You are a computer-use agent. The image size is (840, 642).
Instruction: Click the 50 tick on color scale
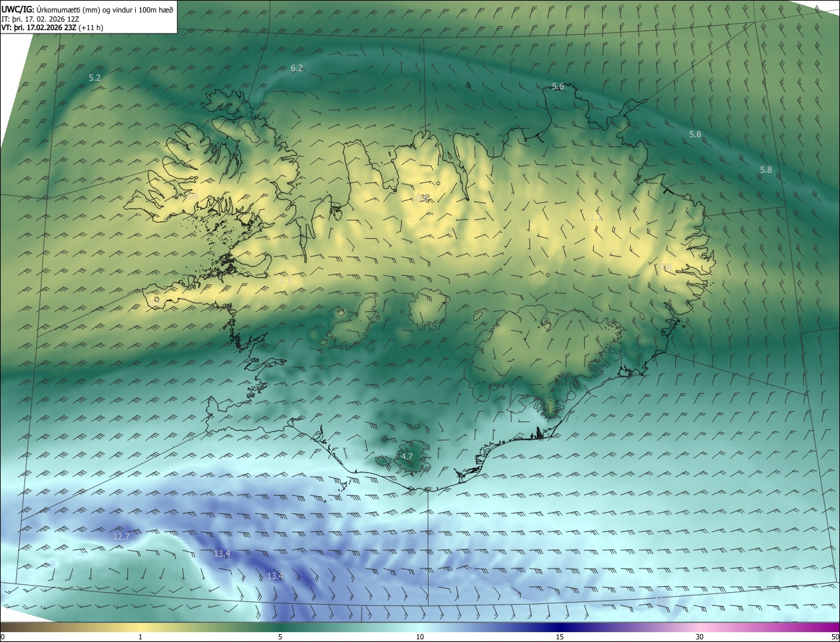click(x=835, y=637)
